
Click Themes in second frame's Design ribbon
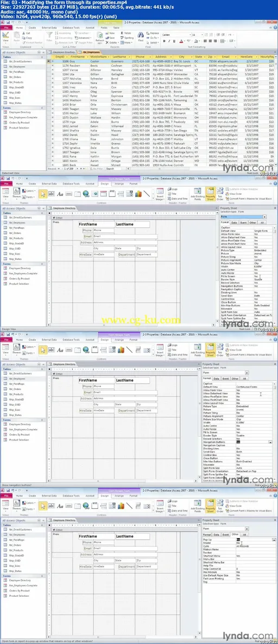tap(17, 193)
